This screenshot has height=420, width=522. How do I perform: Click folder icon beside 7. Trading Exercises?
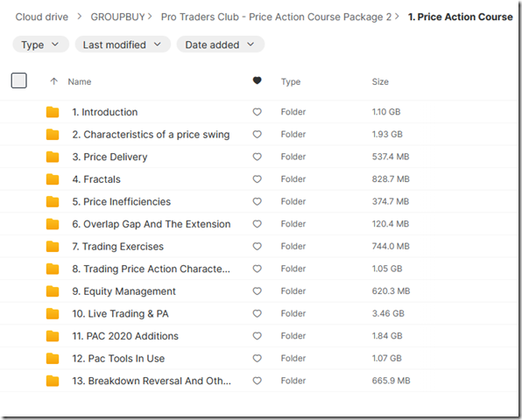(x=53, y=247)
